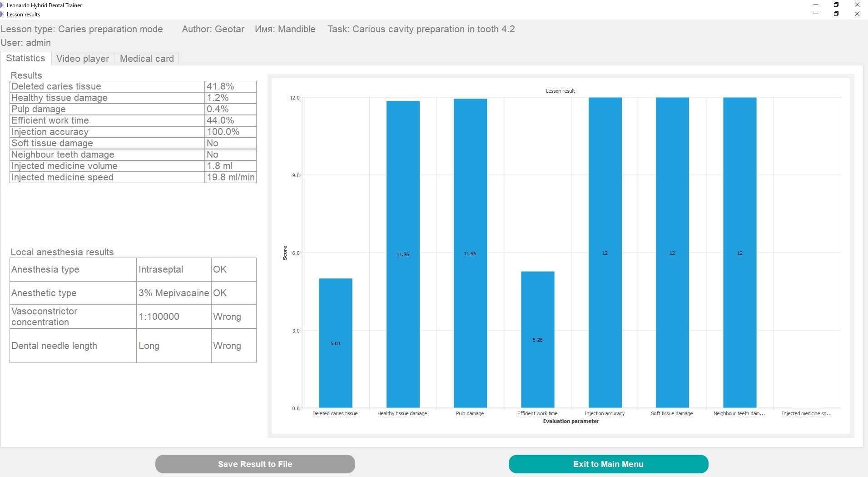The width and height of the screenshot is (868, 477).
Task: Click the Injection accuracy chart bar
Action: click(x=605, y=253)
